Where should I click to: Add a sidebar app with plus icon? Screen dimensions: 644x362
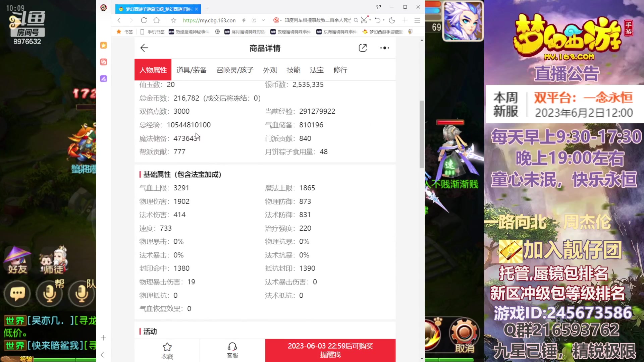pos(103,338)
